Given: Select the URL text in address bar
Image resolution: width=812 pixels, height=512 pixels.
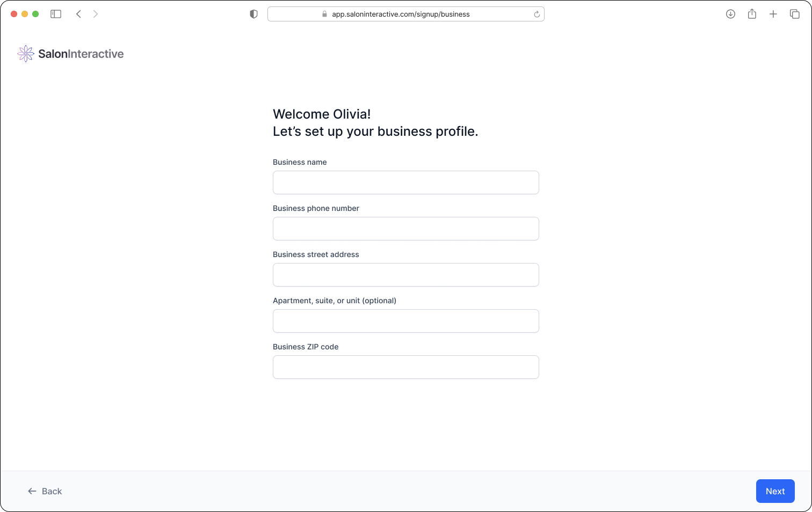Looking at the screenshot, I should tap(401, 14).
